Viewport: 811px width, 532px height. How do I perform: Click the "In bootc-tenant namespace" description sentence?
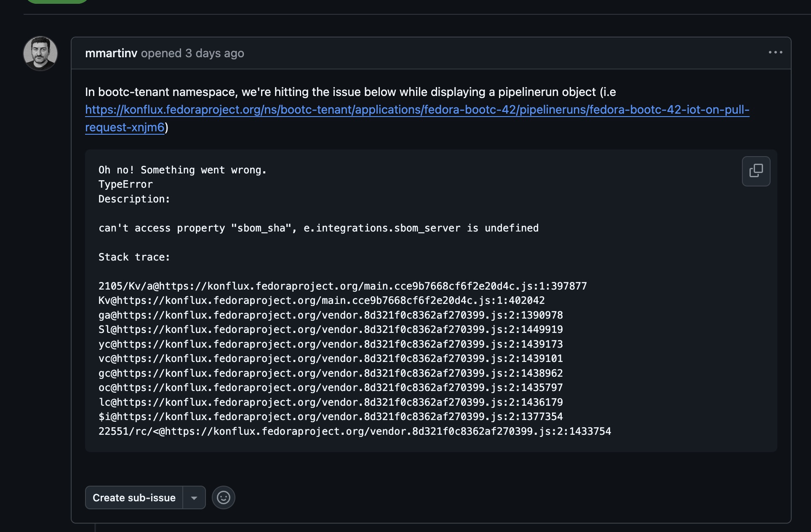[350, 92]
